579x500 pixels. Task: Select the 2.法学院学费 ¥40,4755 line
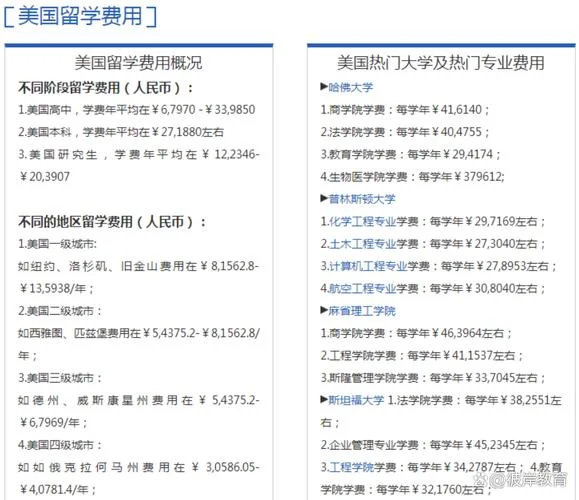(x=405, y=132)
